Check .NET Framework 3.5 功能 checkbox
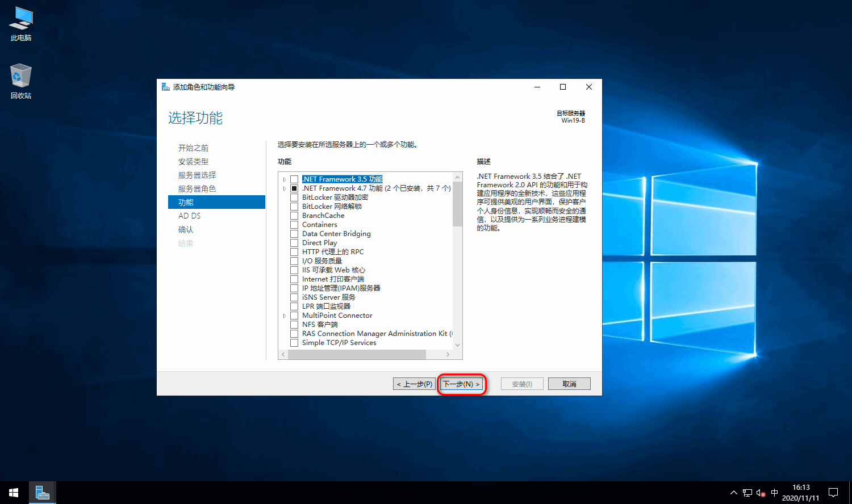 (x=294, y=179)
